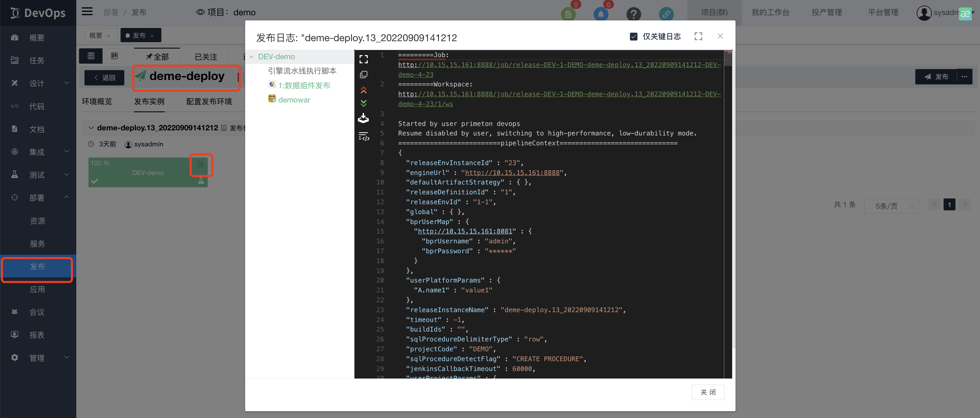Screen dimensions: 980x418
Task: Download the release log file
Action: point(363,118)
